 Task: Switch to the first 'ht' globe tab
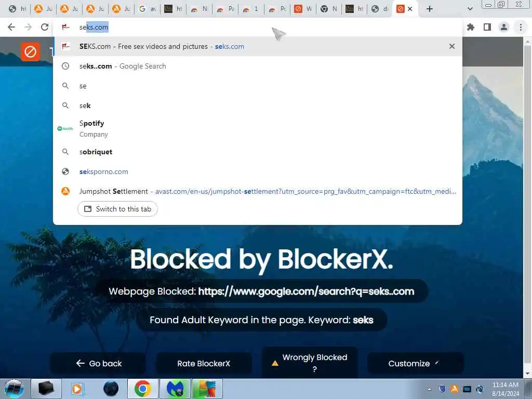(x=17, y=9)
